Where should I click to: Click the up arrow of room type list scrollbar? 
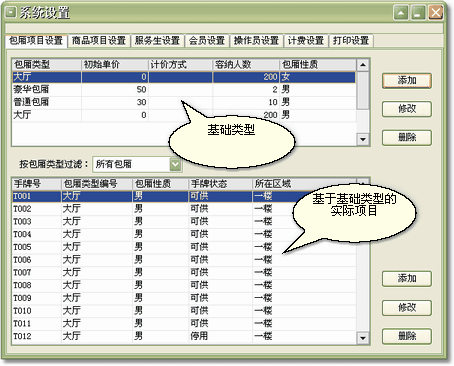tap(363, 65)
